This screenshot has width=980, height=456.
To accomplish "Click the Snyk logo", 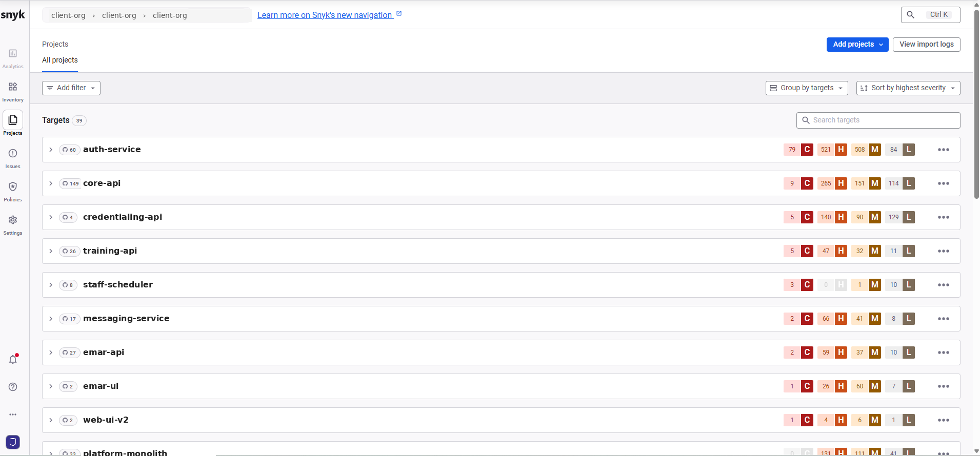I will pos(13,15).
